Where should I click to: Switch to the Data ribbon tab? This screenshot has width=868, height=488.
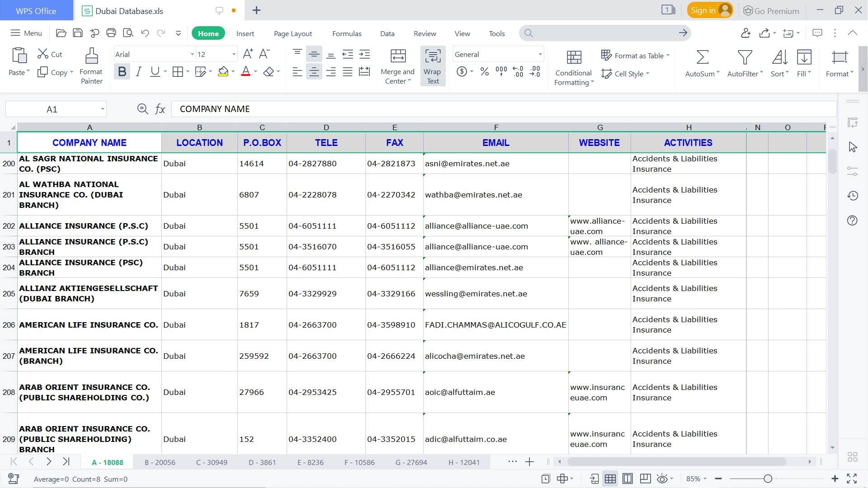[x=387, y=33]
